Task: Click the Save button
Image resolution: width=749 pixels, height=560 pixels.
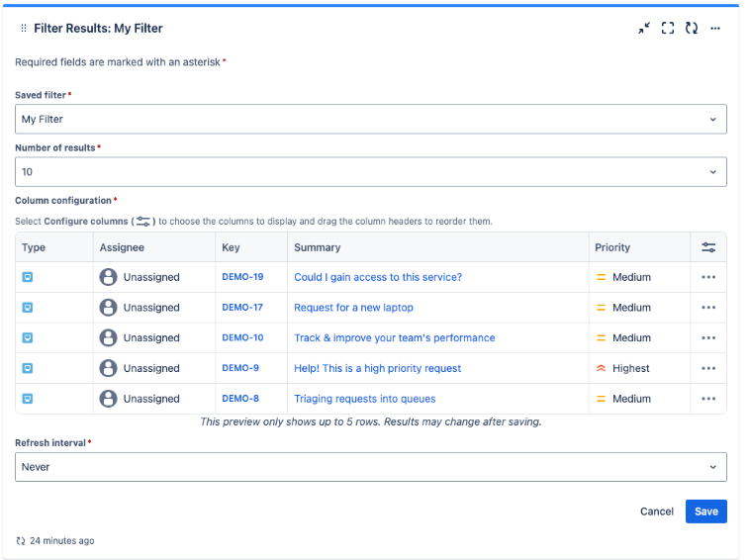Action: (x=706, y=512)
